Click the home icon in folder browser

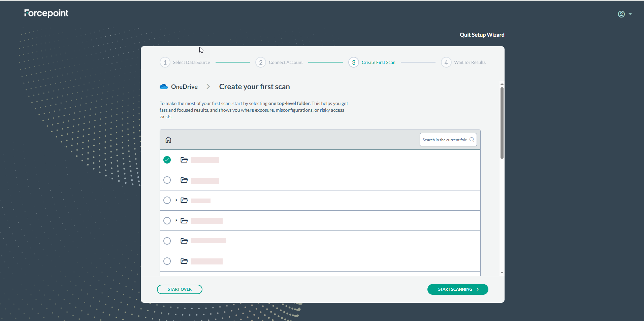point(168,140)
